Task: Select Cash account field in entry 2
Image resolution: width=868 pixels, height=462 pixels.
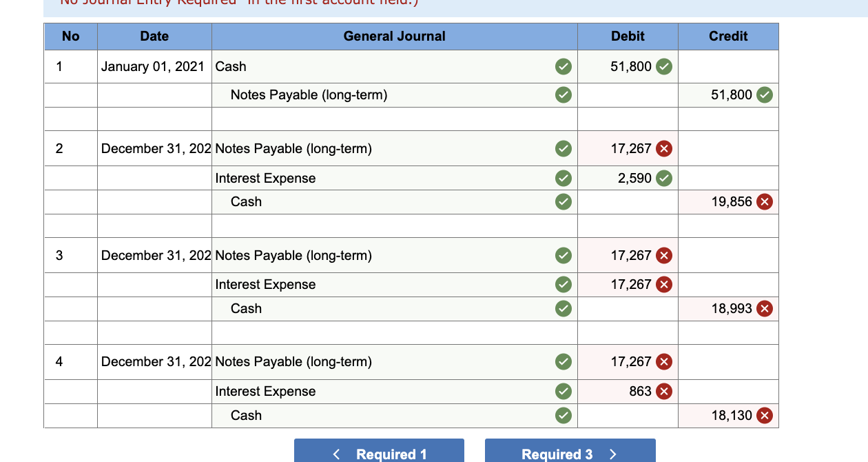Action: pos(395,202)
